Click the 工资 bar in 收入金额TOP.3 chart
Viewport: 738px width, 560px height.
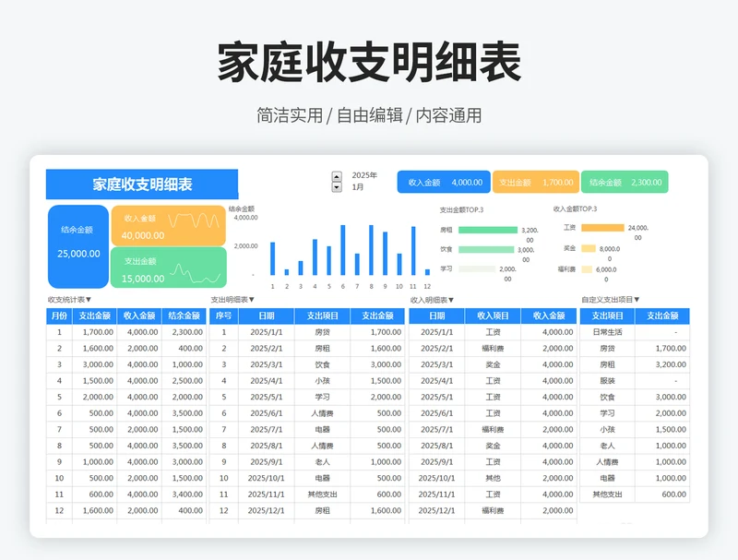click(x=603, y=228)
